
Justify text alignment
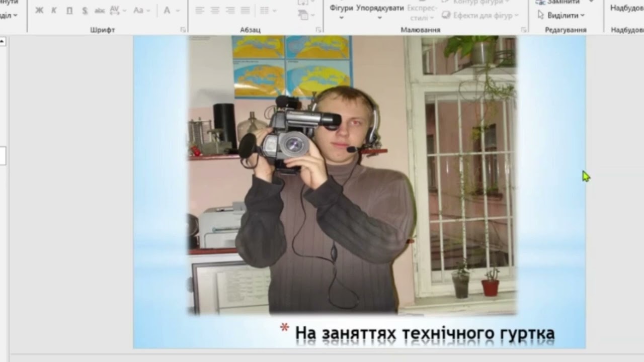pyautogui.click(x=246, y=10)
